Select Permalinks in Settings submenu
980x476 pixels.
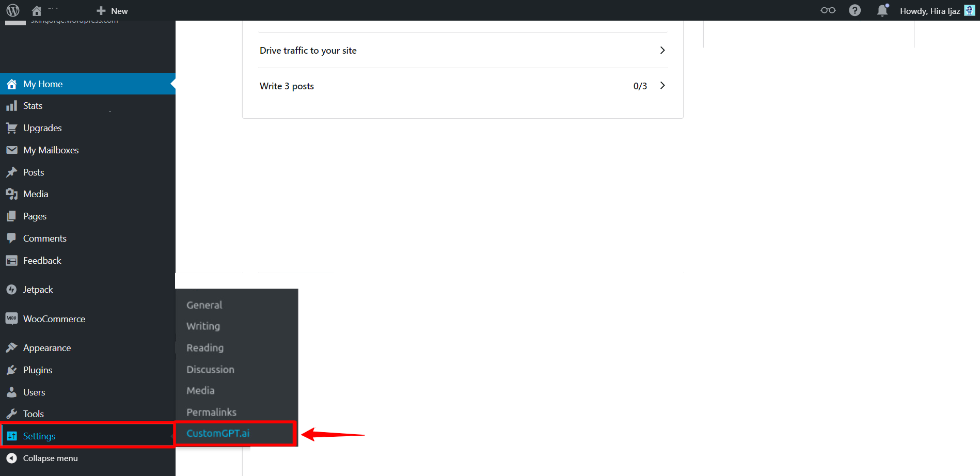tap(212, 412)
